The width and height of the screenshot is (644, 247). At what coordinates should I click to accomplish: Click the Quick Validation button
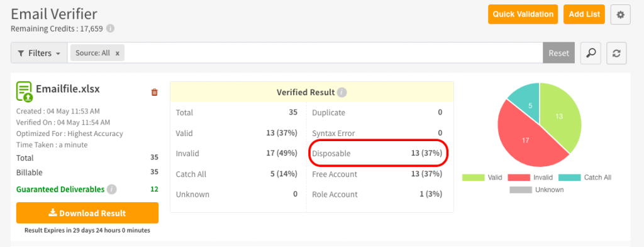pos(523,14)
